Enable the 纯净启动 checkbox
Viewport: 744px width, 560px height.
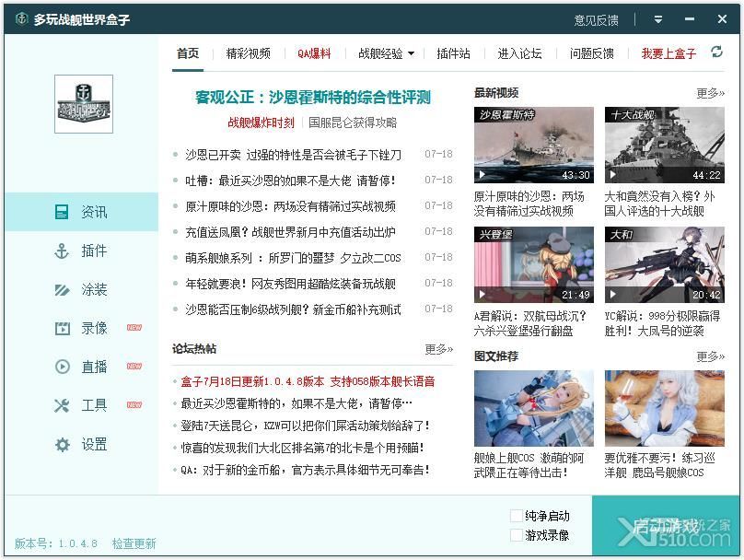517,516
